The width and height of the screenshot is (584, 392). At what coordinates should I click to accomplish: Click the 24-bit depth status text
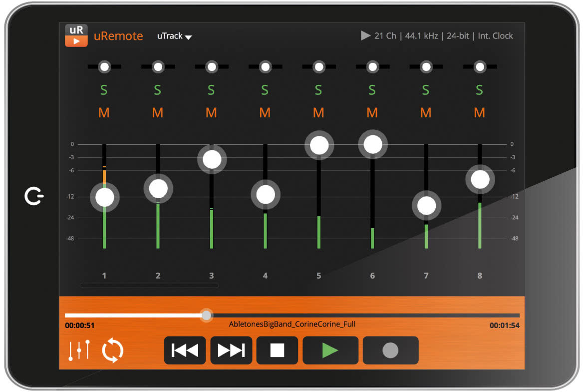458,36
